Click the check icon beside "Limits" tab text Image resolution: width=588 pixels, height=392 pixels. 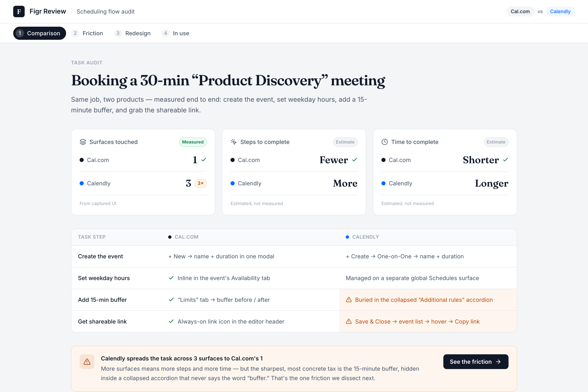[171, 300]
